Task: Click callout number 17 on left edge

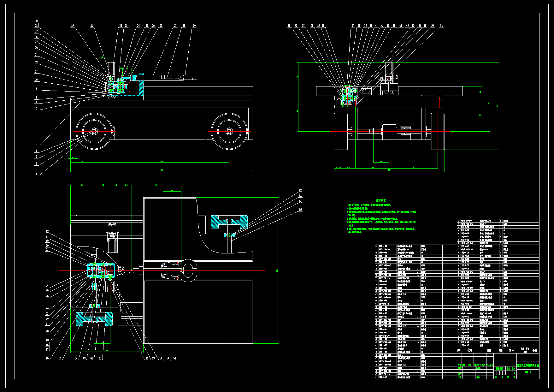Action: click(36, 32)
